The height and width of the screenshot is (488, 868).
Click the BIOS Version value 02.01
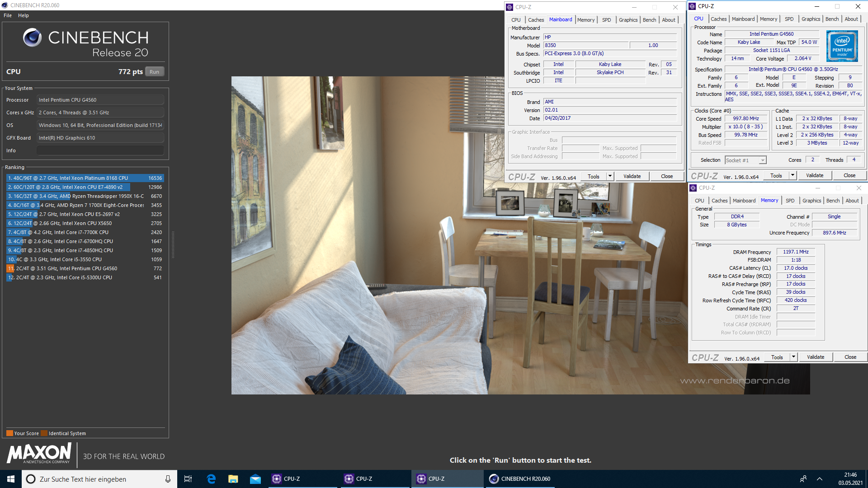pyautogui.click(x=610, y=110)
